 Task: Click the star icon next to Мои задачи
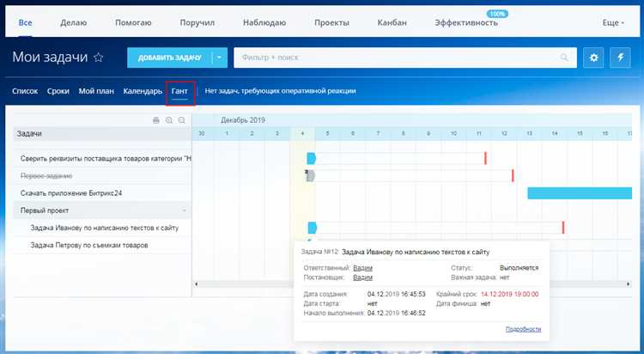[98, 58]
